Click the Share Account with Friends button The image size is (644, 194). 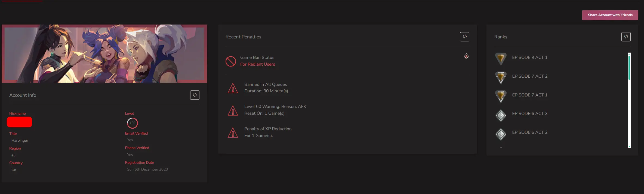pyautogui.click(x=610, y=15)
